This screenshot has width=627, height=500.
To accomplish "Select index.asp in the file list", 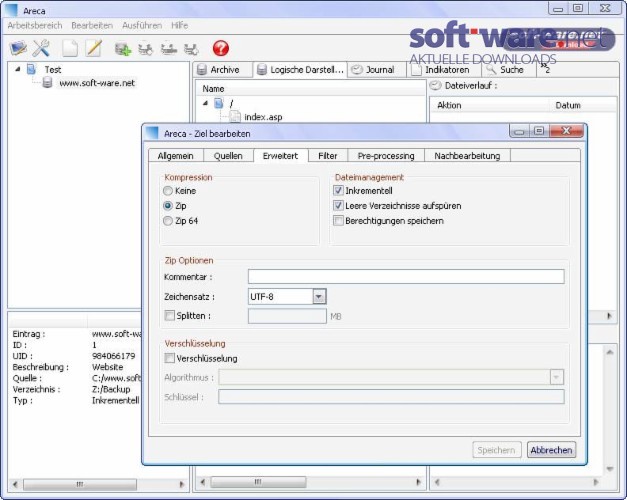I will point(263,117).
